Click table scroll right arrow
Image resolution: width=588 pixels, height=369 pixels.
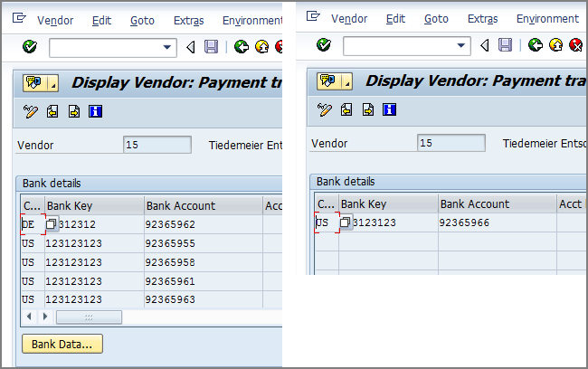45,317
